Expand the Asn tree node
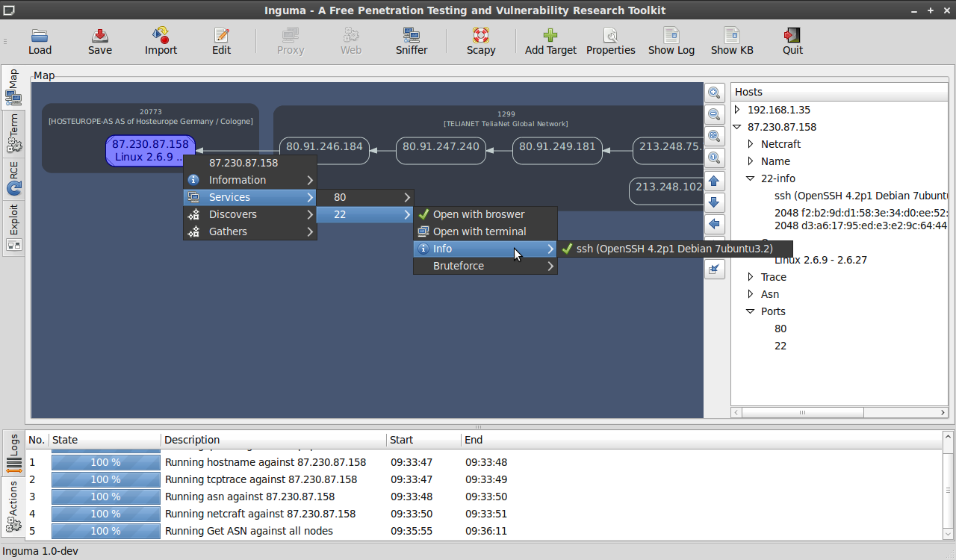The height and width of the screenshot is (560, 956). 751,294
